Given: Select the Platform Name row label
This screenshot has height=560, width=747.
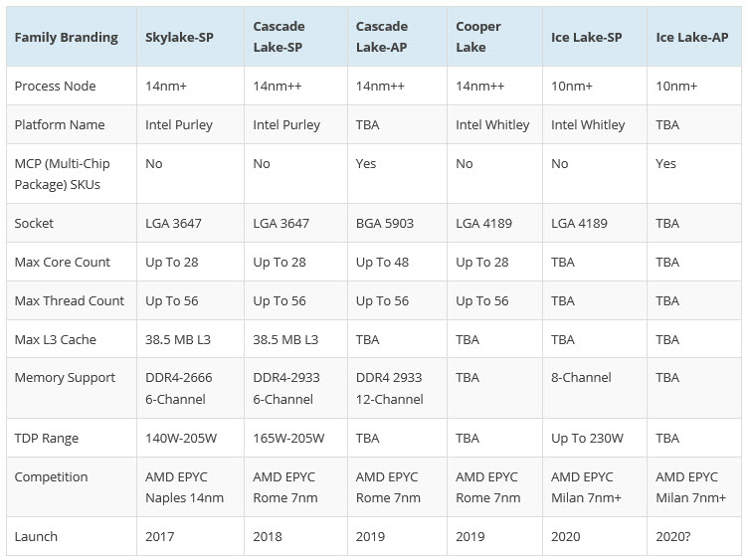Looking at the screenshot, I should point(59,125).
